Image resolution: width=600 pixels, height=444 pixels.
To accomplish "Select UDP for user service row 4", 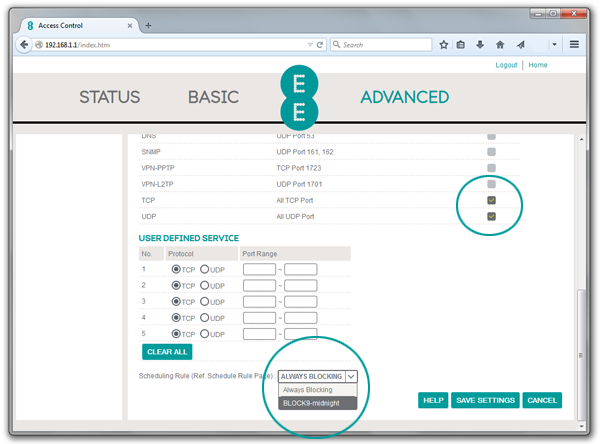I will coord(204,318).
